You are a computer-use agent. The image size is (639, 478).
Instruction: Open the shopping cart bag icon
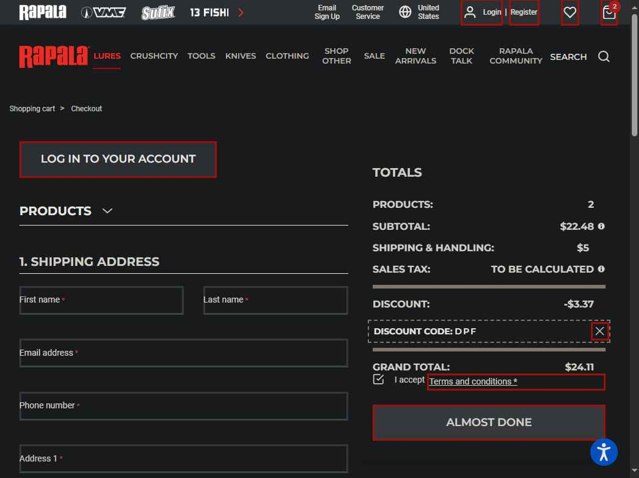[609, 13]
